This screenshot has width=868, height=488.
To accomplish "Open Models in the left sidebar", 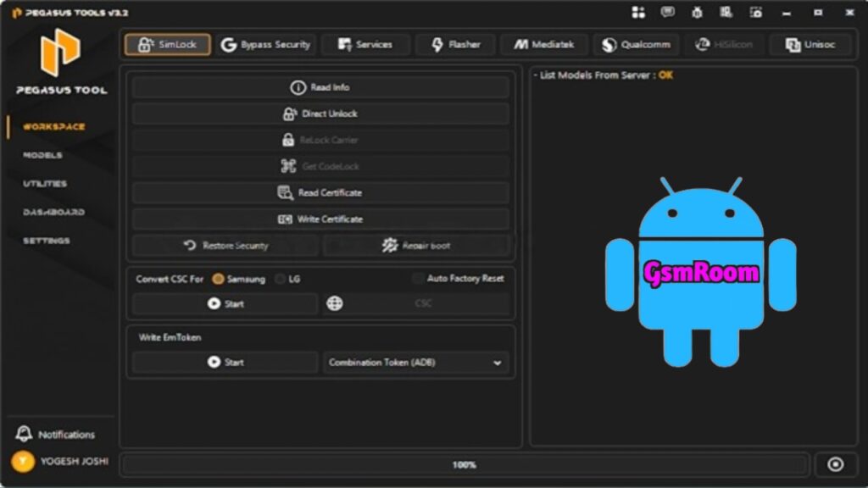I will pos(42,156).
